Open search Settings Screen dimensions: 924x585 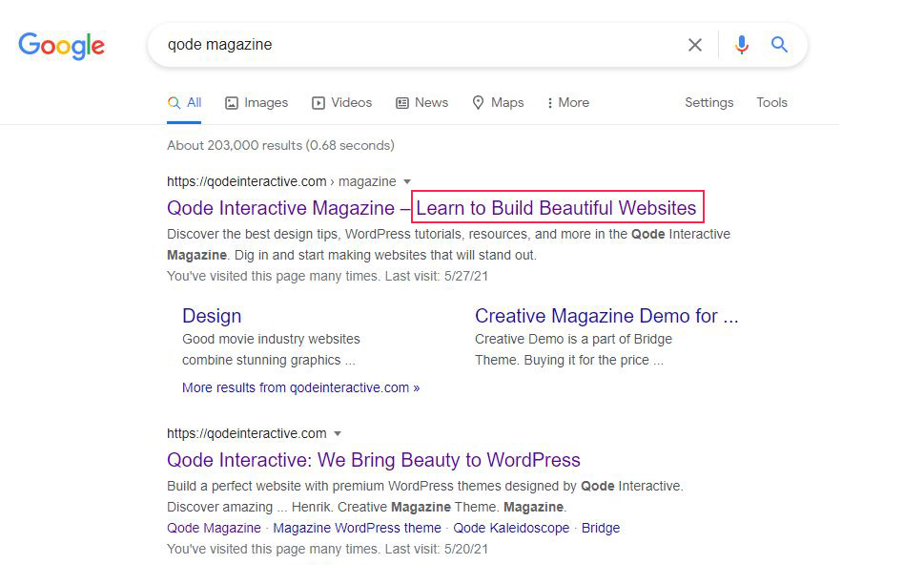click(708, 103)
